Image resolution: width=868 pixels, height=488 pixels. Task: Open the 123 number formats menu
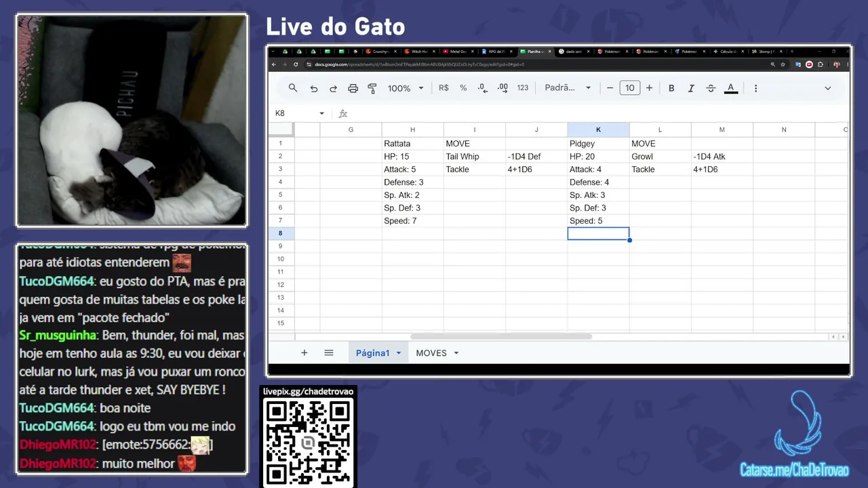(x=522, y=88)
